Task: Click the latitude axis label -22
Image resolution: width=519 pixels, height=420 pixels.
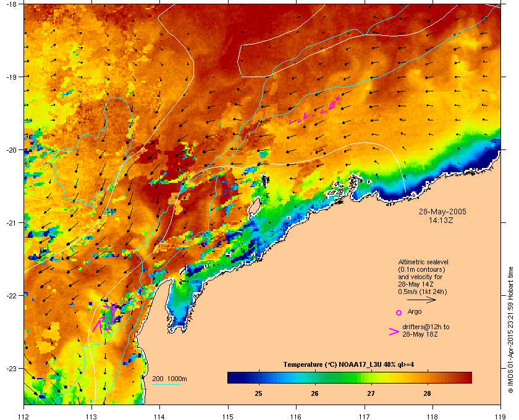Action: [11, 295]
